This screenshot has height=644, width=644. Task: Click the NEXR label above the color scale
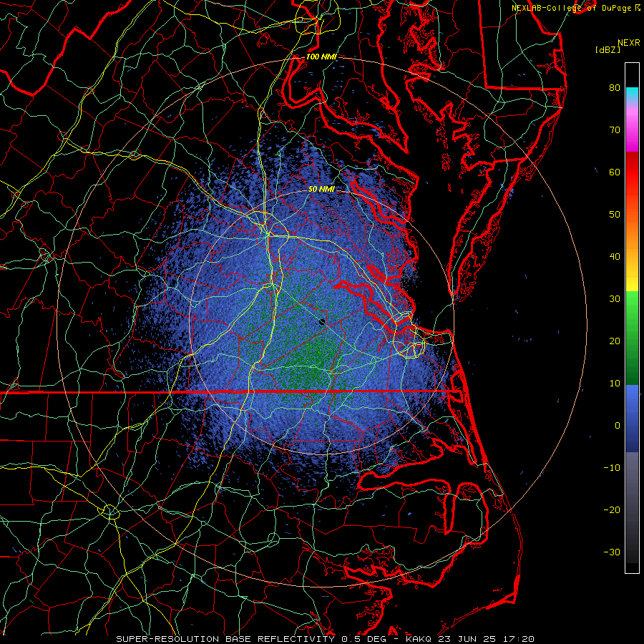tap(628, 43)
